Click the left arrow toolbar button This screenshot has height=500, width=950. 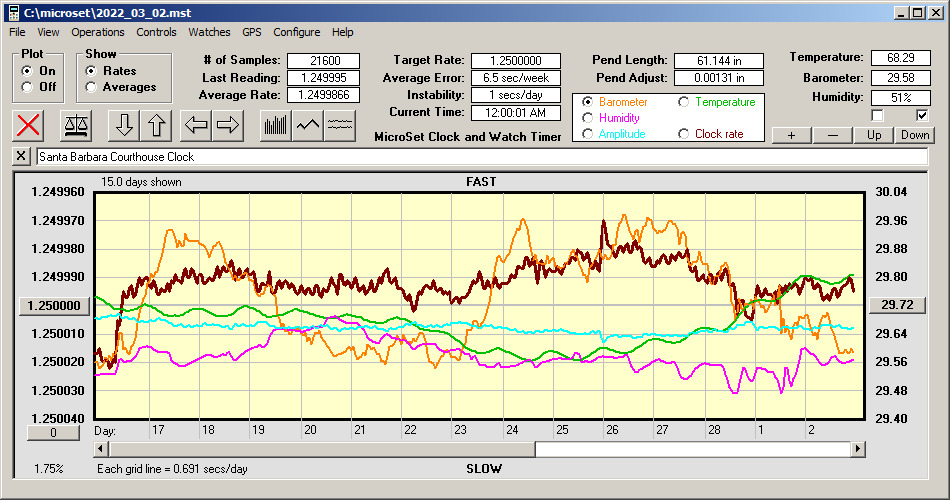195,125
